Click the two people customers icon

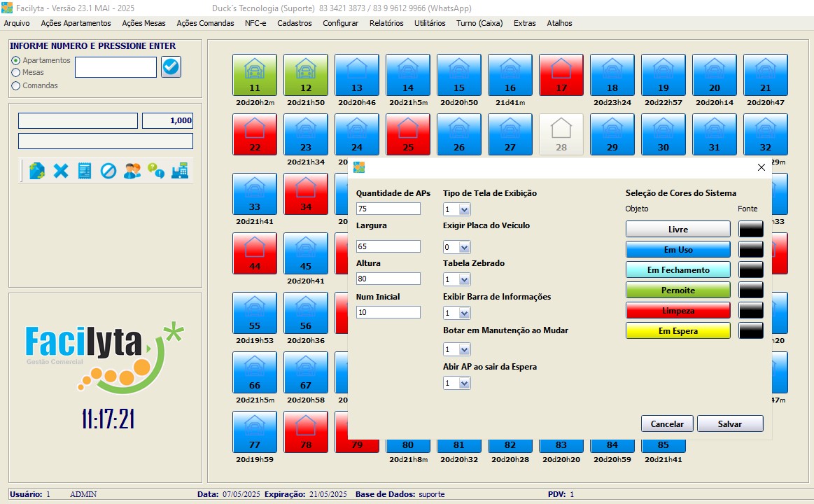132,171
